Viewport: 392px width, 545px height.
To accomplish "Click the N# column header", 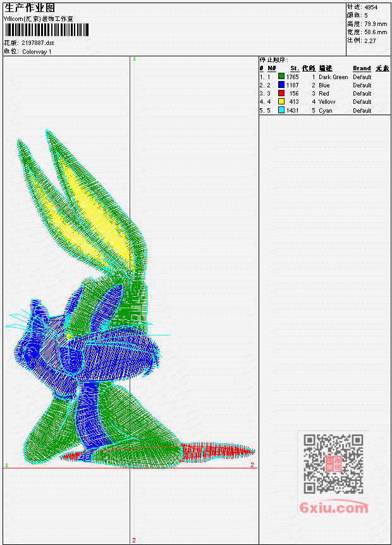I will 272,68.
